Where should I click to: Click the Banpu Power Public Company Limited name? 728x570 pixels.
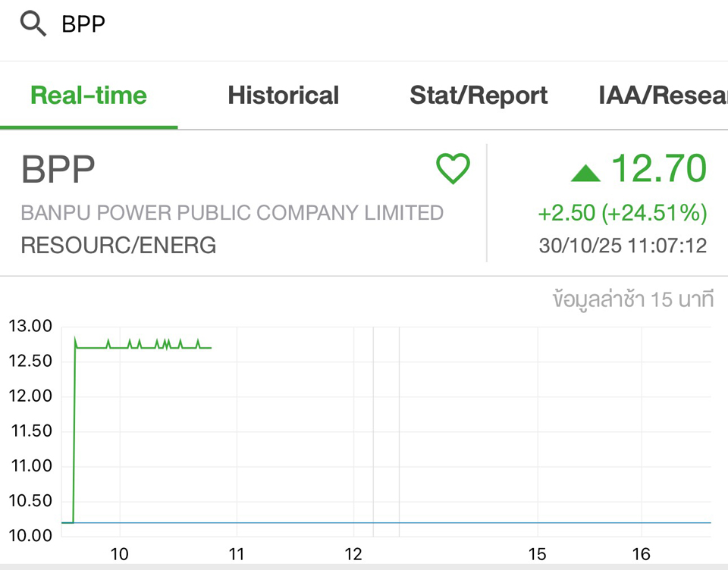tap(232, 213)
